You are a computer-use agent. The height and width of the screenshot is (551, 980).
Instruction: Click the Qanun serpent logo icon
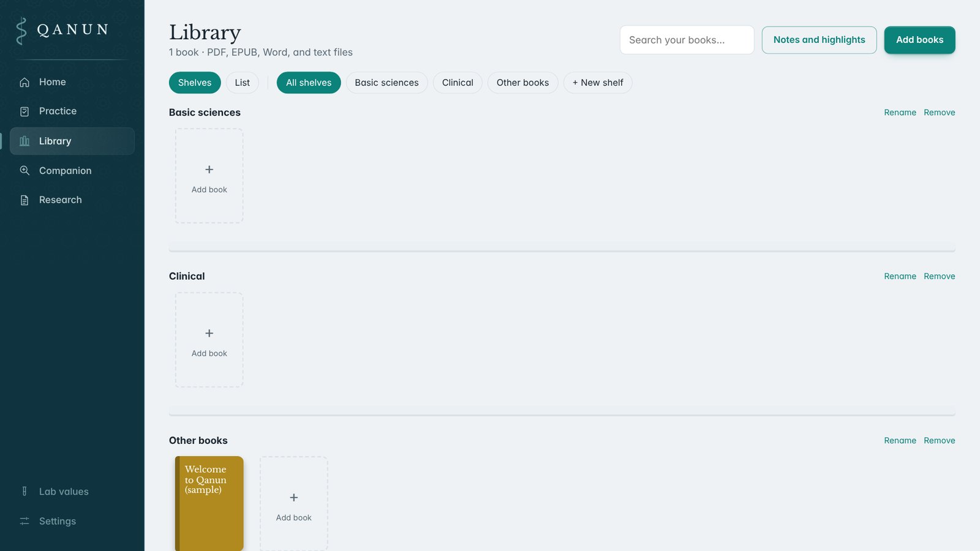(x=21, y=31)
